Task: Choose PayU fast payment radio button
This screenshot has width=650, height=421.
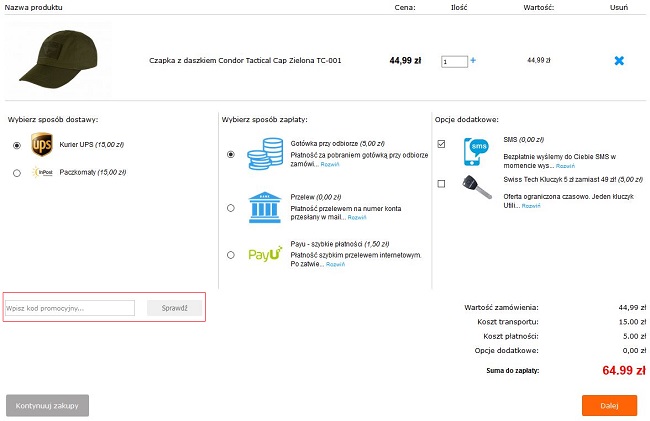Action: tap(231, 255)
